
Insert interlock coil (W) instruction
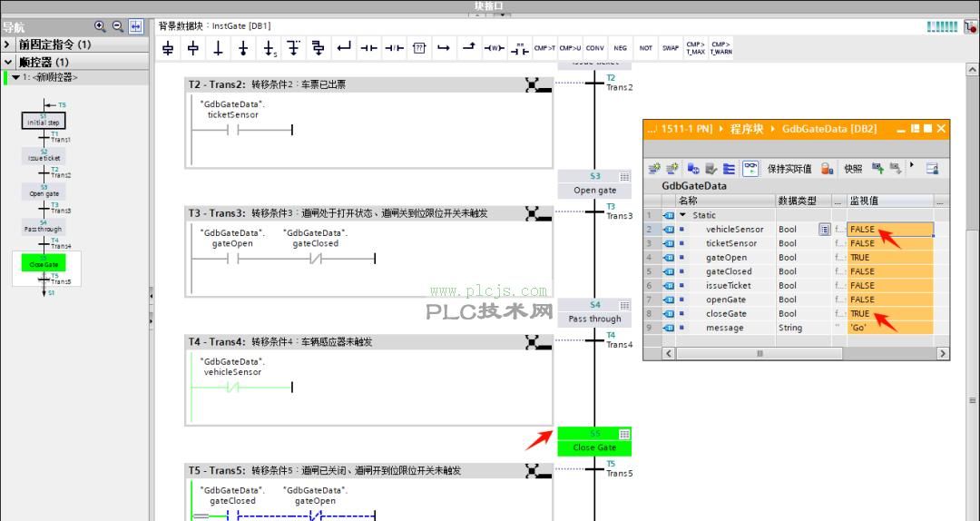pyautogui.click(x=495, y=47)
